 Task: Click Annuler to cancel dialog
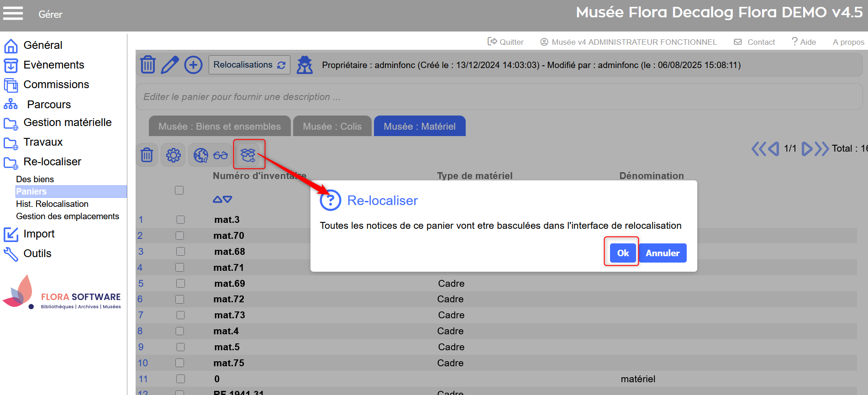[x=662, y=253]
